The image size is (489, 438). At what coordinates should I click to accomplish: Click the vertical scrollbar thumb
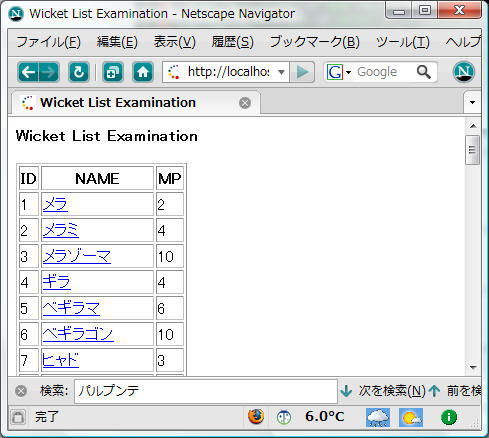coord(472,150)
